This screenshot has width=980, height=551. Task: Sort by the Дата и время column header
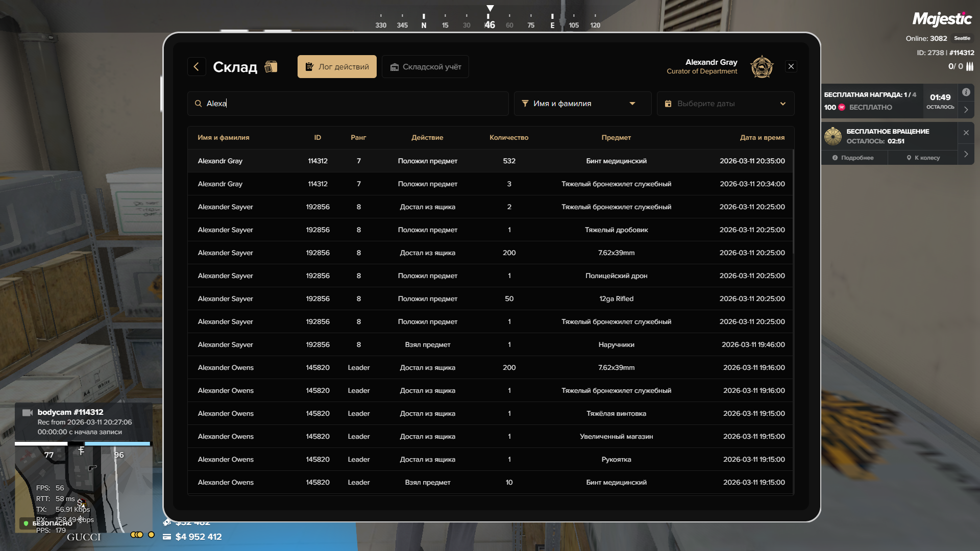pyautogui.click(x=762, y=138)
